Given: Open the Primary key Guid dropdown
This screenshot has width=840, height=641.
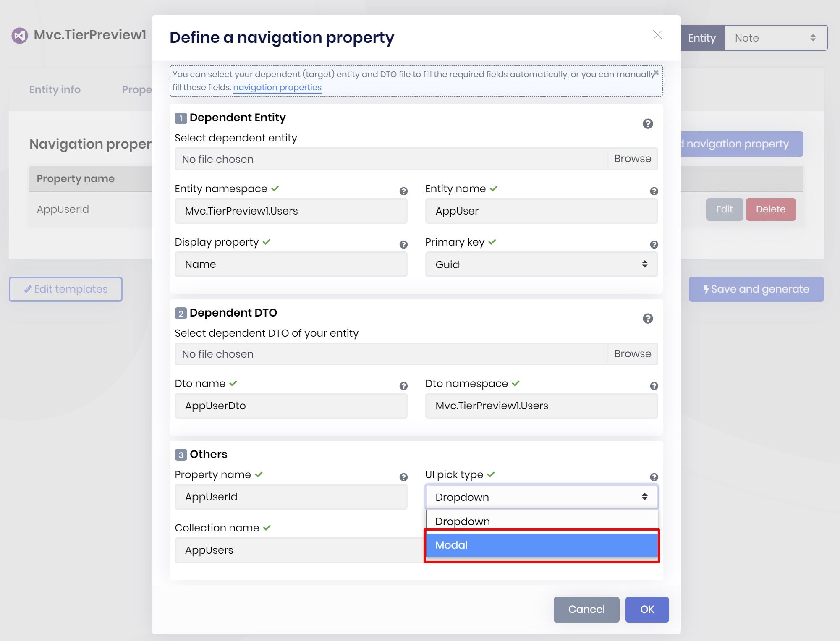Looking at the screenshot, I should 541,264.
